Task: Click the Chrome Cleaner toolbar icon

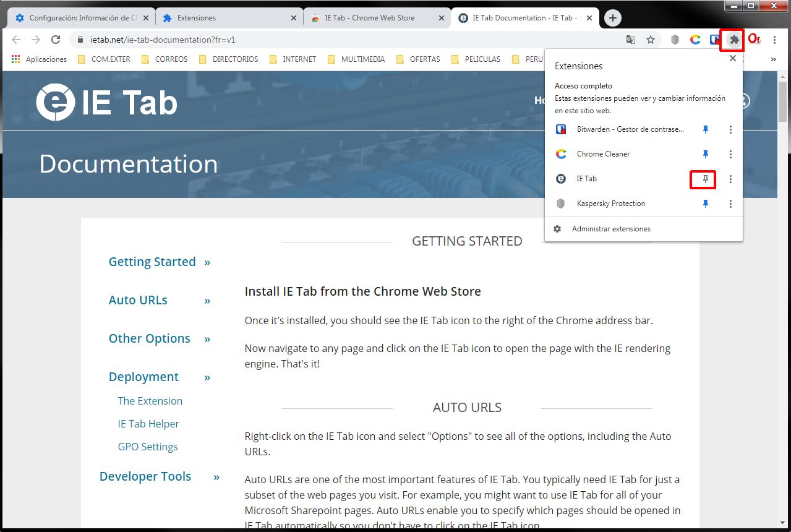Action: [x=695, y=40]
